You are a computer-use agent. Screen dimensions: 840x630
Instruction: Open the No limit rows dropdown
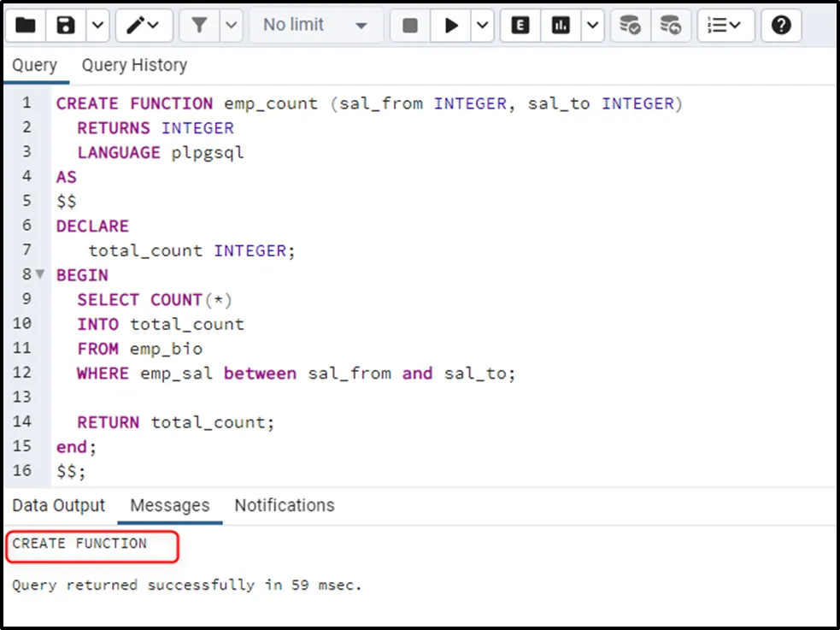point(315,26)
